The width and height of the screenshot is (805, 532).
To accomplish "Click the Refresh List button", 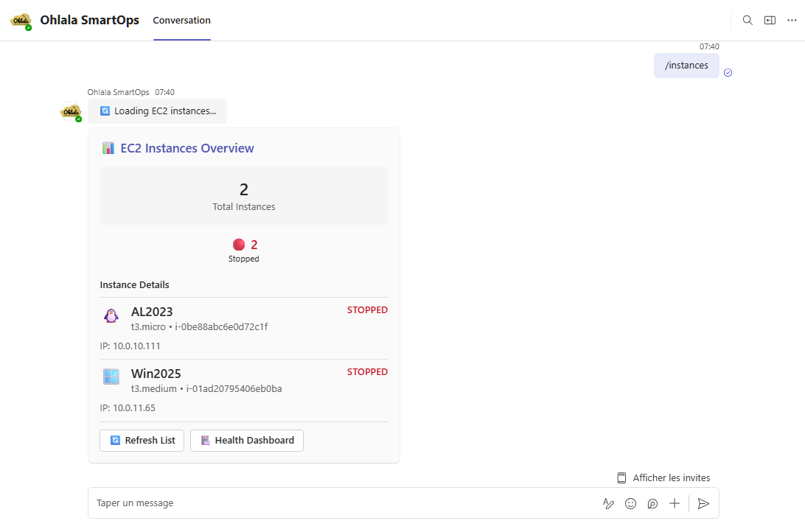I will [x=142, y=440].
